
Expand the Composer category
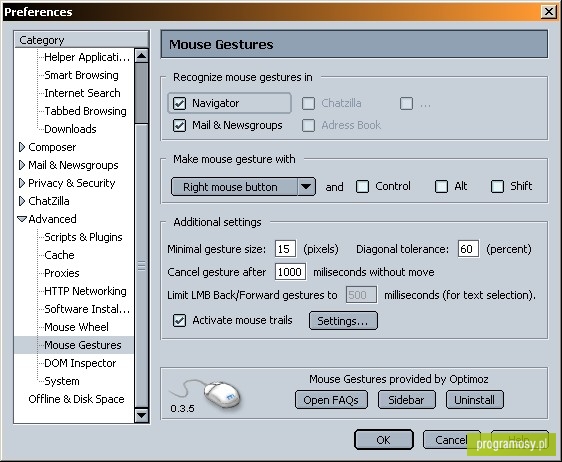tap(22, 147)
